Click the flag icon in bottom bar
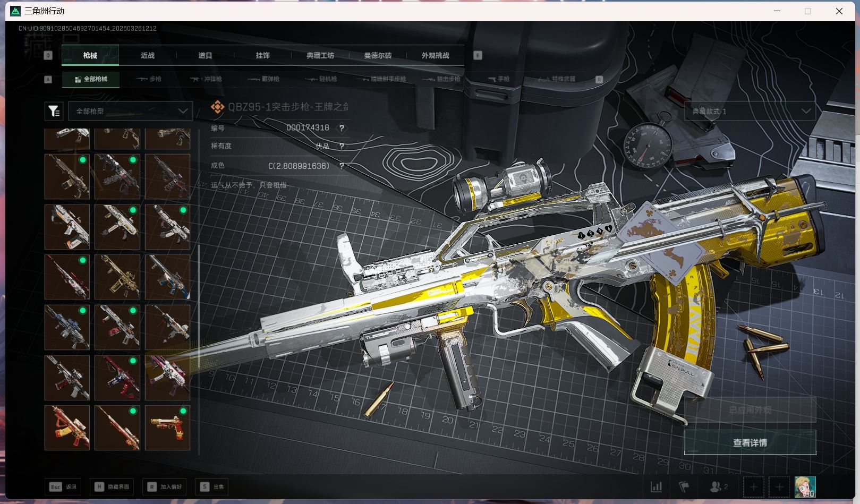 click(684, 486)
